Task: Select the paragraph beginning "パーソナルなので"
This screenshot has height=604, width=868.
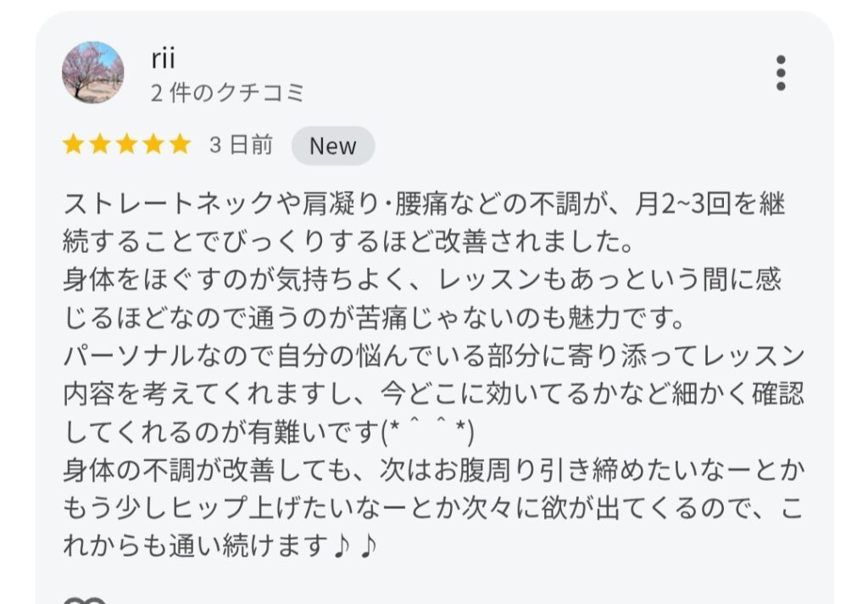Action: pyautogui.click(x=433, y=394)
